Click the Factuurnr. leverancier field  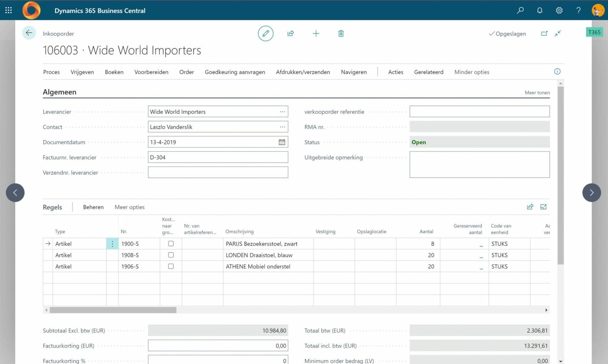tap(218, 157)
